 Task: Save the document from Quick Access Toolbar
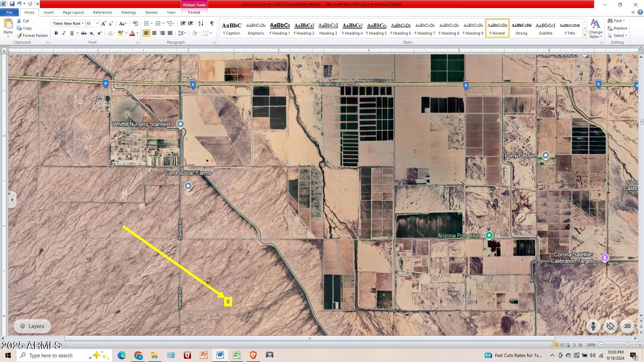click(x=12, y=4)
